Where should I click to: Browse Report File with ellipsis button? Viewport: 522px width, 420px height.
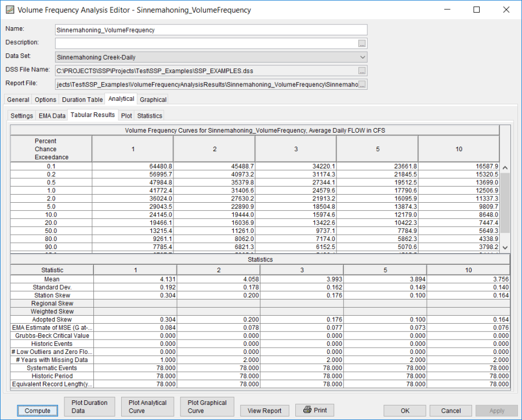pyautogui.click(x=362, y=85)
